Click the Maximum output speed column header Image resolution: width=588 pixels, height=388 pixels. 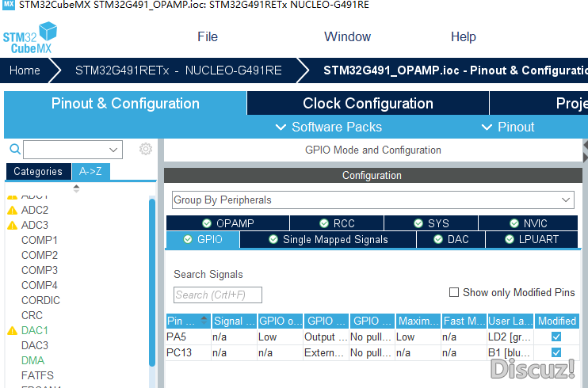click(x=418, y=321)
